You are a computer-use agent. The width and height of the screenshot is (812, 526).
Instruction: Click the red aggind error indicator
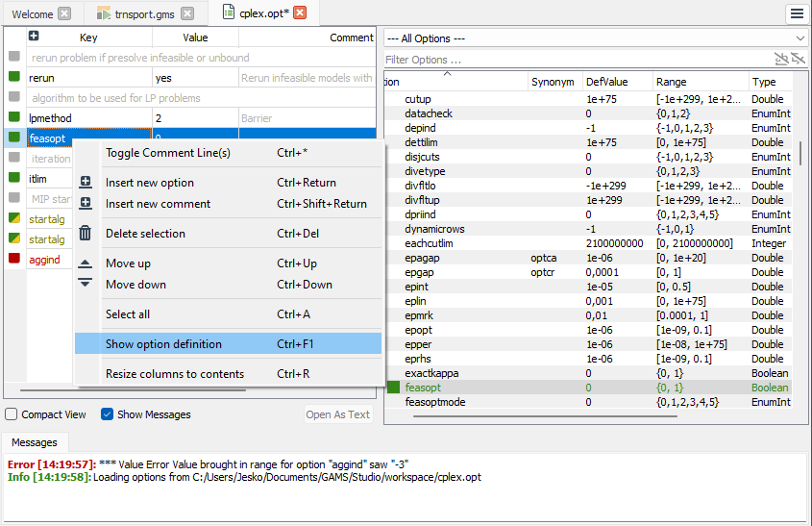coord(14,260)
